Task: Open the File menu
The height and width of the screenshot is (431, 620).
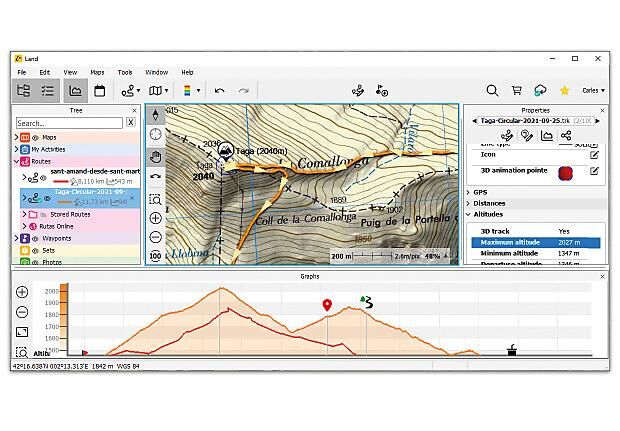Action: pyautogui.click(x=22, y=72)
